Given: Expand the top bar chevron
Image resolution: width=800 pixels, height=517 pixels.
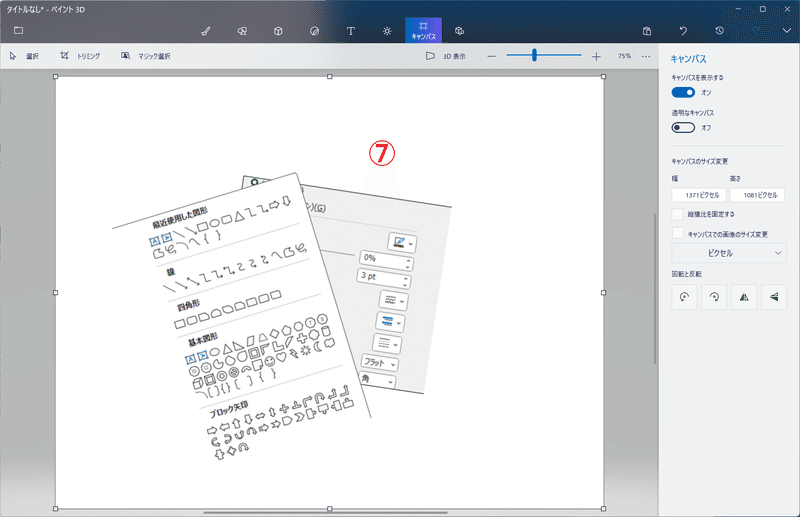Looking at the screenshot, I should point(786,31).
